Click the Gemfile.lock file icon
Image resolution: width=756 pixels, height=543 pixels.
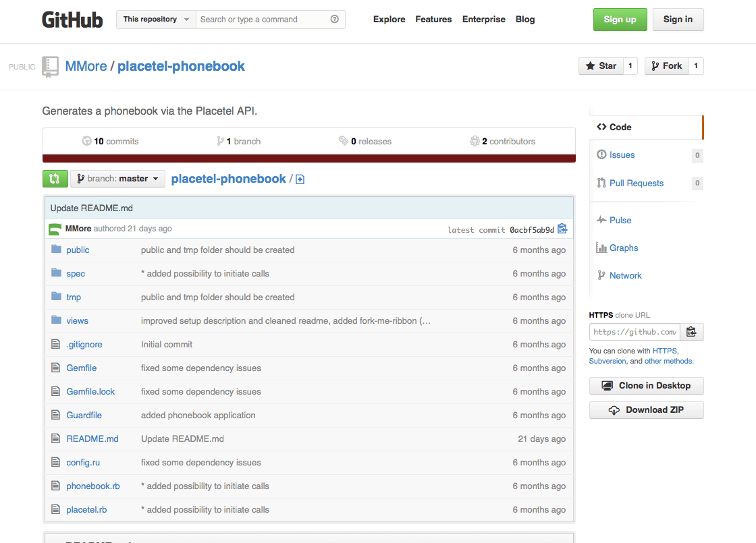tap(56, 391)
